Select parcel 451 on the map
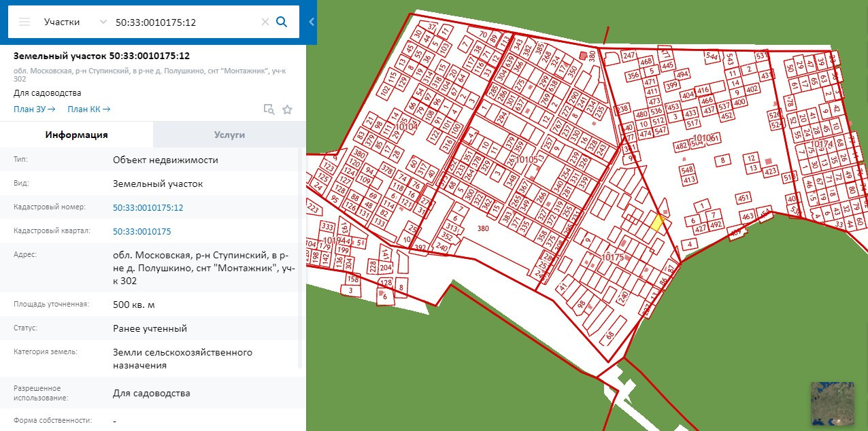 744,198
